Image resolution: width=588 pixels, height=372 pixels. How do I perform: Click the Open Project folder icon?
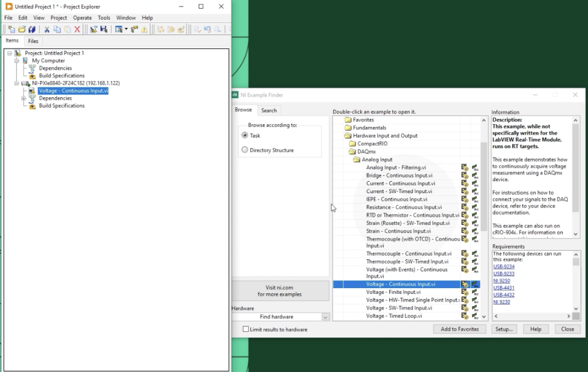pyautogui.click(x=22, y=29)
